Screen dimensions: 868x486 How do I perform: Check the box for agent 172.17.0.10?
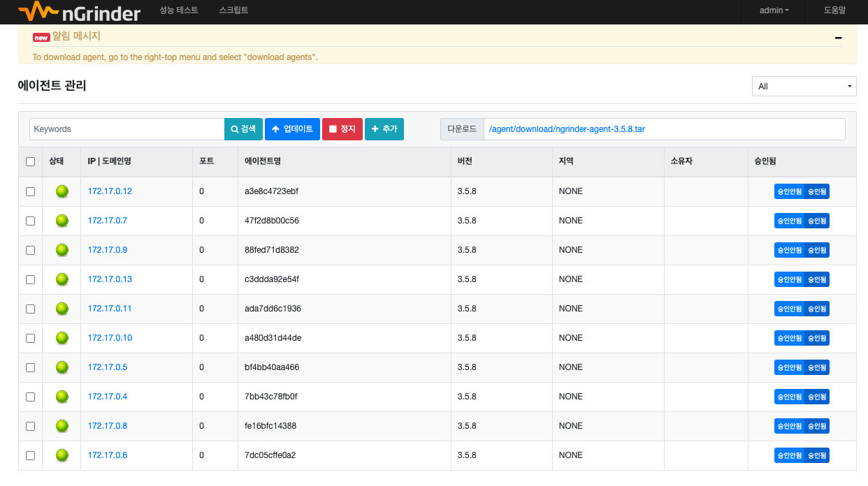pyautogui.click(x=30, y=338)
